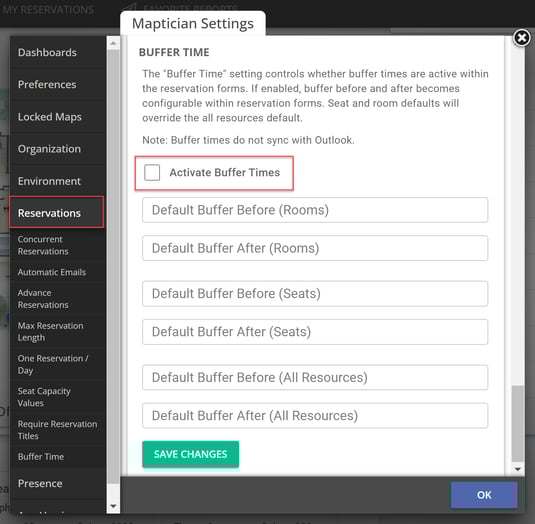Open the Environment settings section

coord(57,181)
